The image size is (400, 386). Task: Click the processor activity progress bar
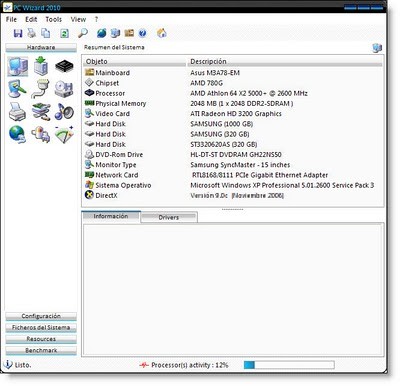coord(289,365)
